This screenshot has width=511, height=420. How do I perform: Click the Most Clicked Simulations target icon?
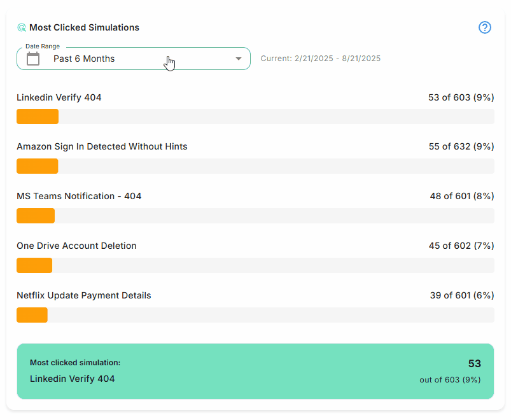coord(22,28)
